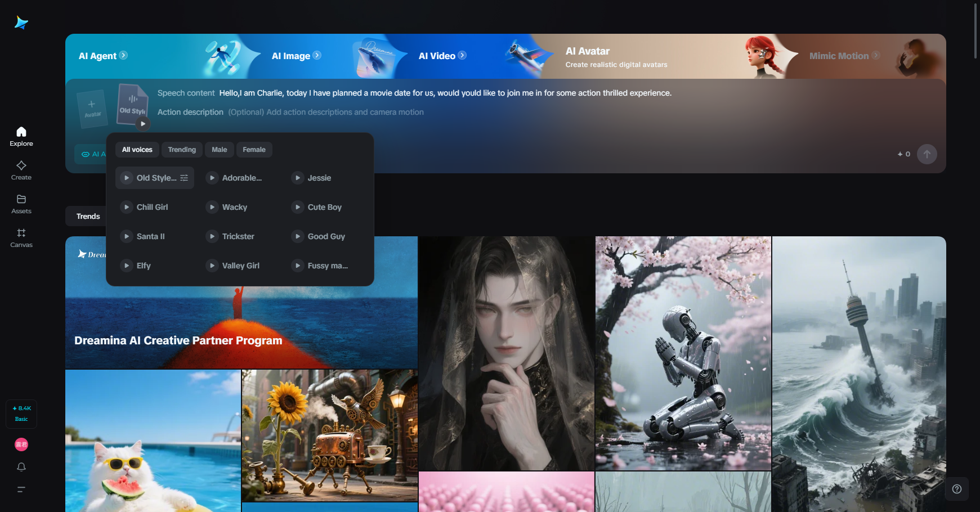Open the Old Style voice settings sliders
The height and width of the screenshot is (512, 980).
[184, 177]
